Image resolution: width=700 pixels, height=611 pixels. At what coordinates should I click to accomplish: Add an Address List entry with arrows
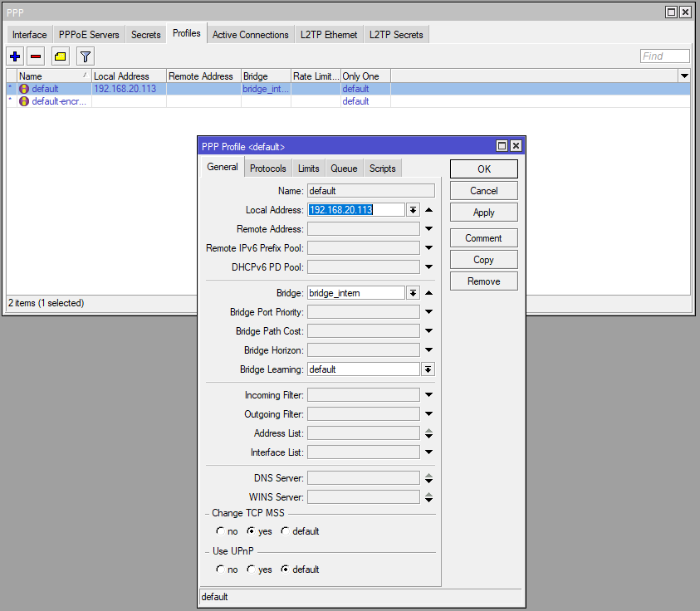coord(428,433)
